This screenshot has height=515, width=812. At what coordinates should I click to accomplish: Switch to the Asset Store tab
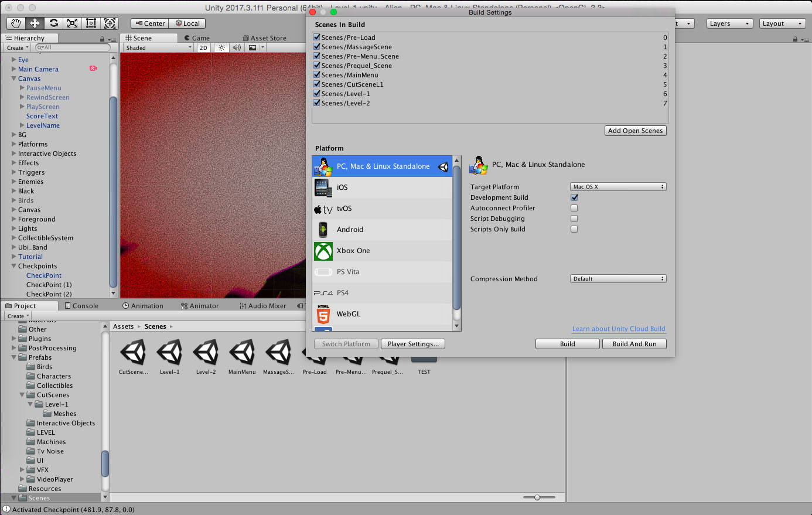pyautogui.click(x=265, y=38)
